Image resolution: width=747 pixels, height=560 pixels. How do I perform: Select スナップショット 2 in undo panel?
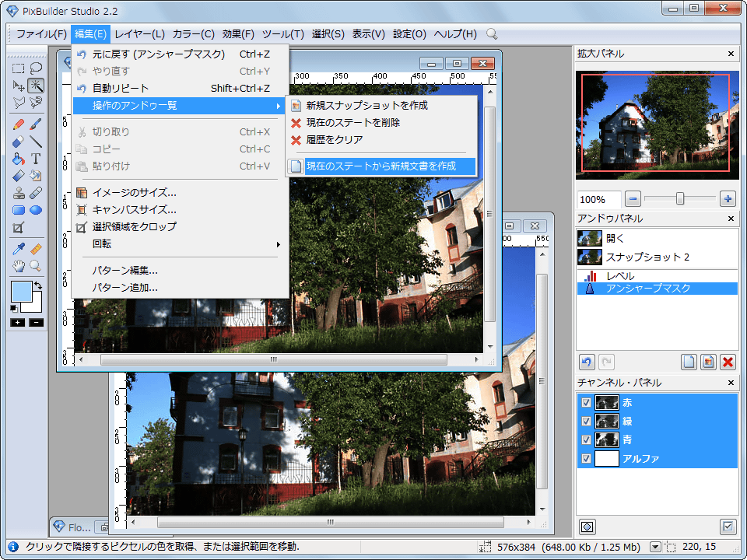[x=647, y=257]
